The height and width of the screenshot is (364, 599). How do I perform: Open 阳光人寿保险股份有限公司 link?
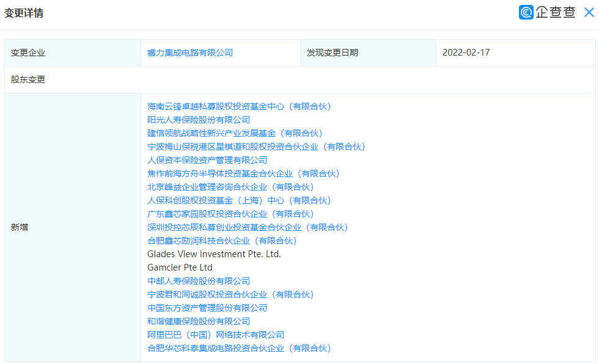click(199, 120)
